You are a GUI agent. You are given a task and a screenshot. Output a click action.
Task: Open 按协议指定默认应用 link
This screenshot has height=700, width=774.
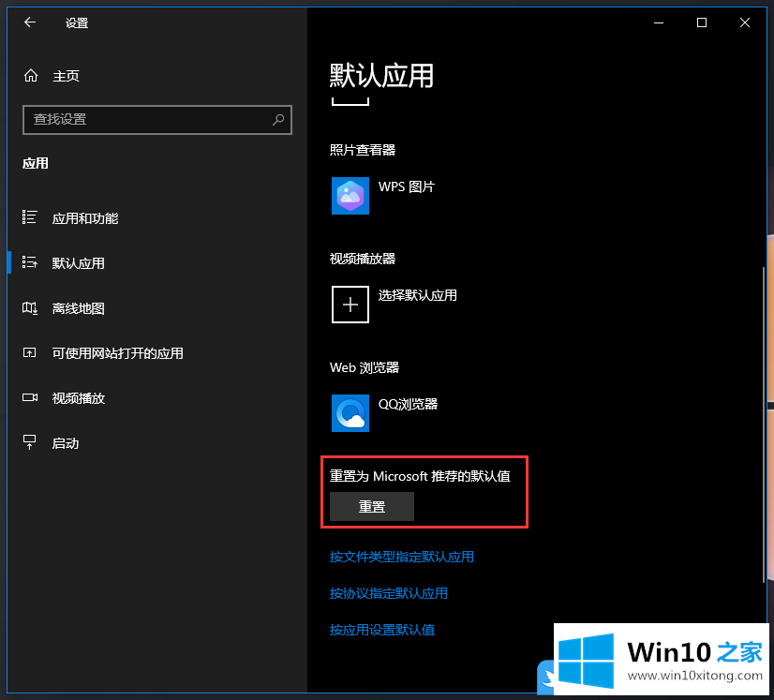[x=389, y=593]
